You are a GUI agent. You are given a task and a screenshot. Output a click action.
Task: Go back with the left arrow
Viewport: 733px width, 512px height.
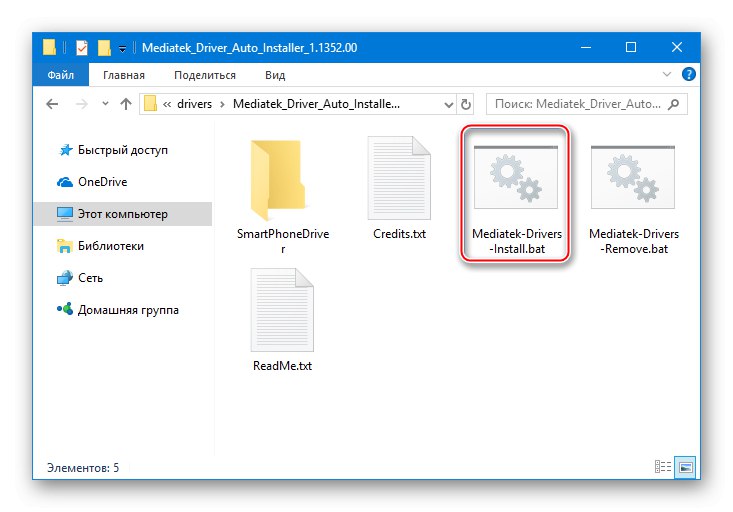(52, 104)
